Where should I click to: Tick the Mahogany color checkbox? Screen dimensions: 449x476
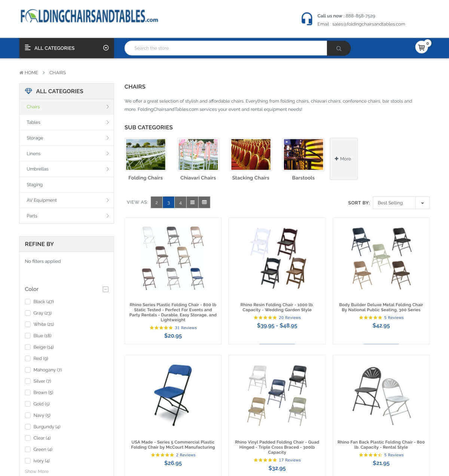[x=28, y=370]
